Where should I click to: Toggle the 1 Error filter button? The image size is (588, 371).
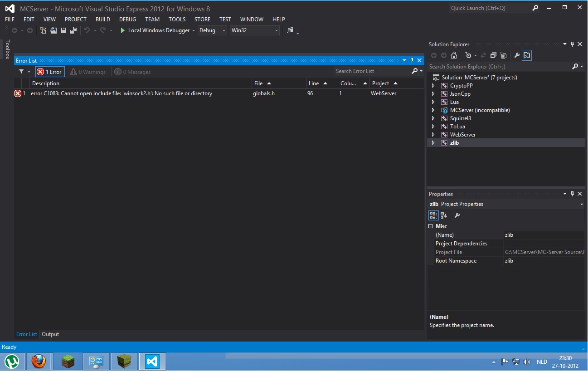(x=50, y=72)
